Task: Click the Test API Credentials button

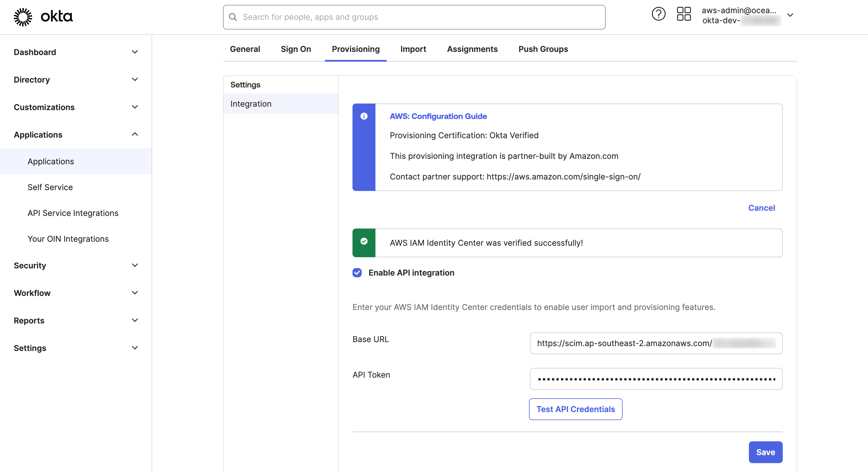Action: point(575,409)
